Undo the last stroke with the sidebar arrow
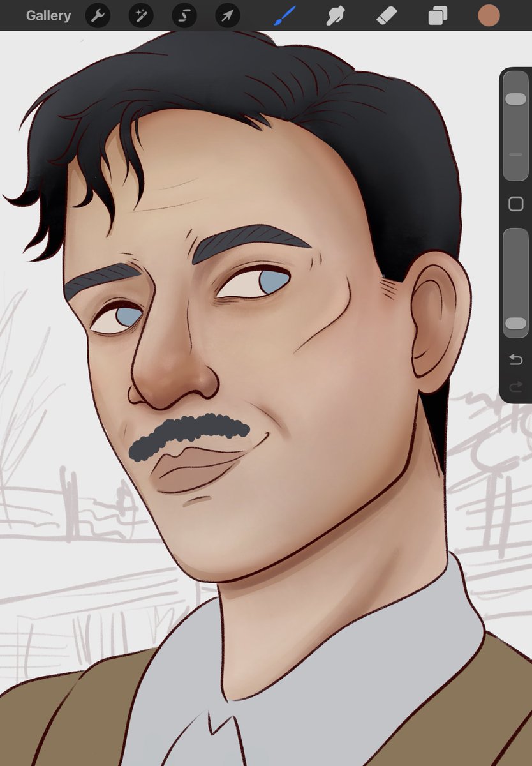The image size is (532, 766). tap(515, 361)
